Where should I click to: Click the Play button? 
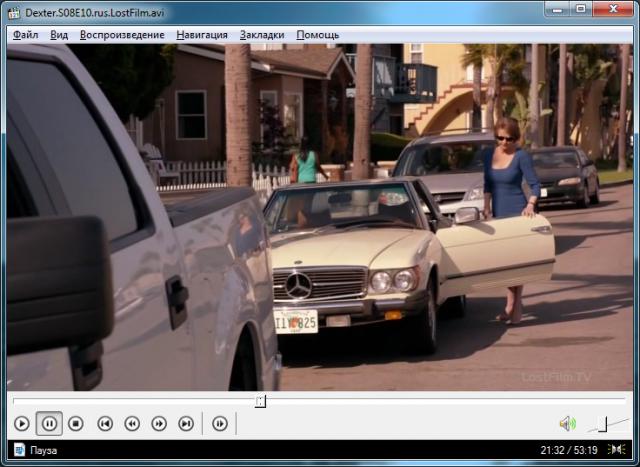[x=21, y=424]
